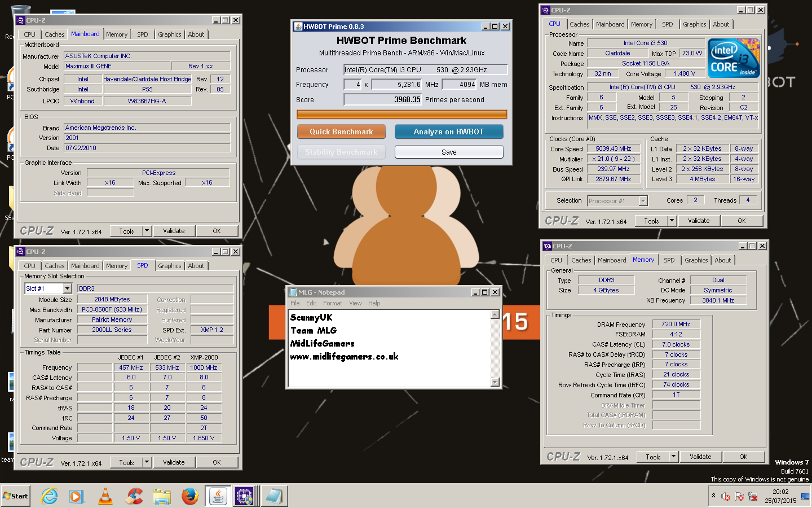Open Memory tab in Mainboard CPU-Z window
This screenshot has width=812, height=508.
click(117, 34)
